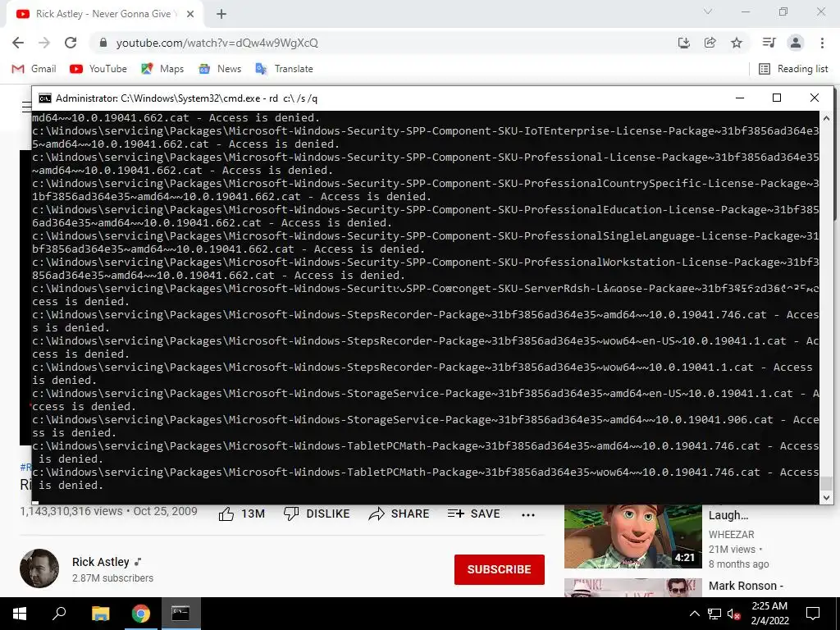
Task: Click Chrome icon in taskbar
Action: pos(140,614)
